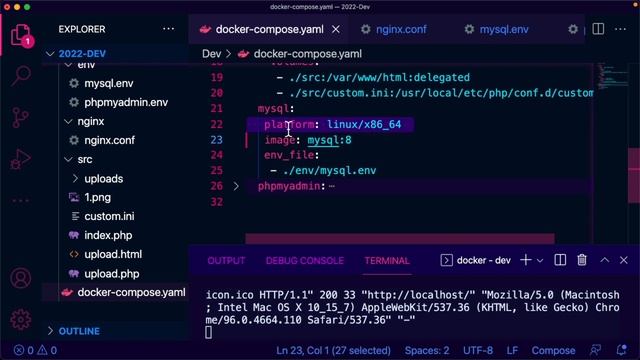
Task: Launch a new terminal with plus icon
Action: click(526, 260)
